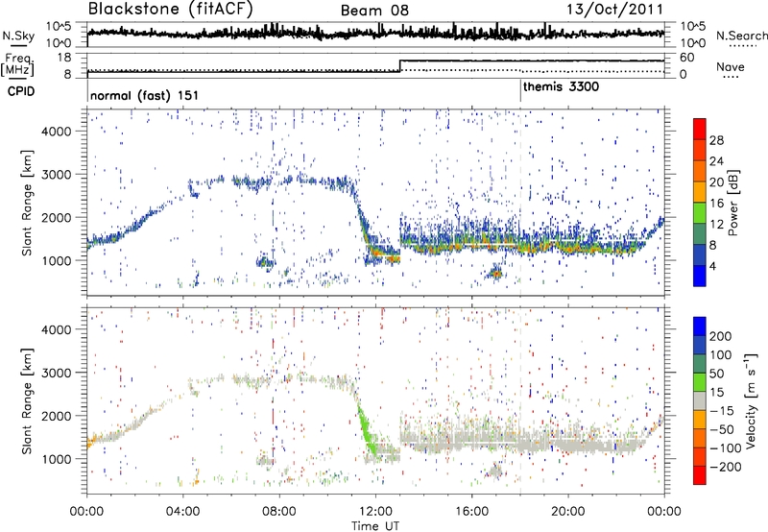Click the '12:00' time axis label

(375, 512)
